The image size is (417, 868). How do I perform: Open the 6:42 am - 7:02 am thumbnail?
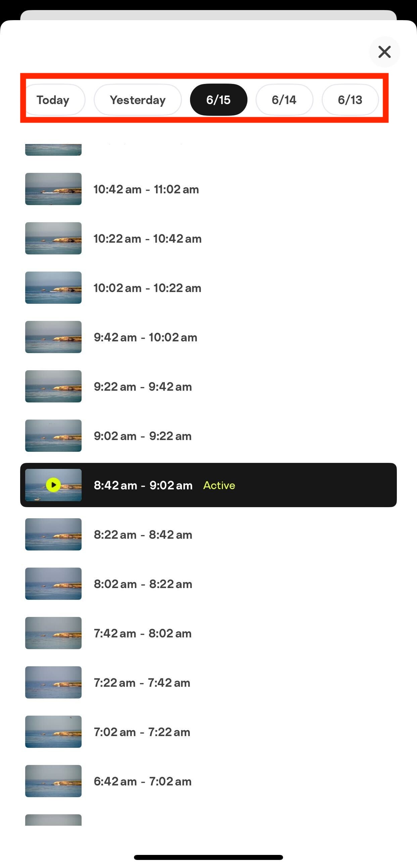(53, 781)
